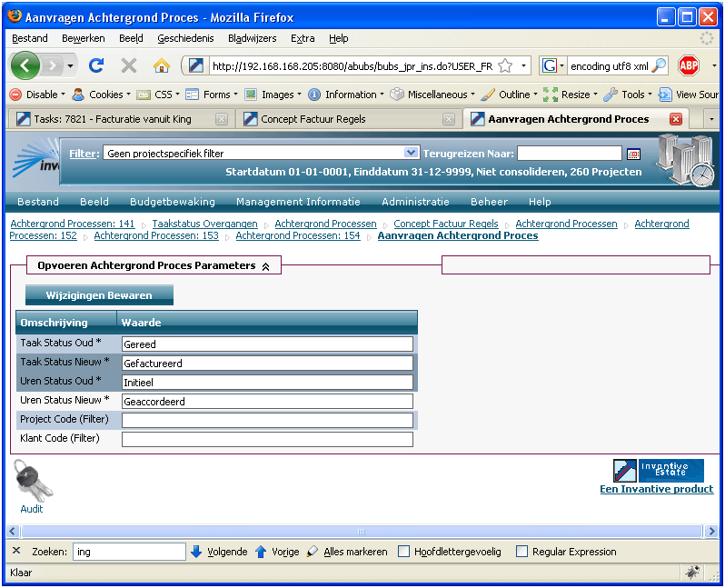
Task: Open the Geen projectspecifiek filter dropdown
Action: pos(262,153)
